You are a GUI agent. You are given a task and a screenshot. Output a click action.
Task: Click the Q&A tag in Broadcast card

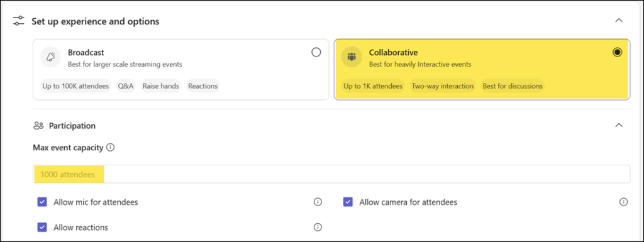[x=125, y=86]
